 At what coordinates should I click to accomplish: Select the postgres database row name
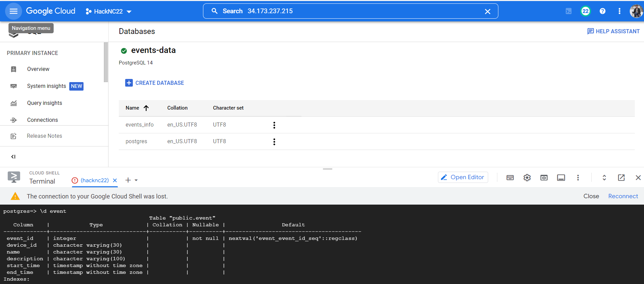tap(136, 141)
